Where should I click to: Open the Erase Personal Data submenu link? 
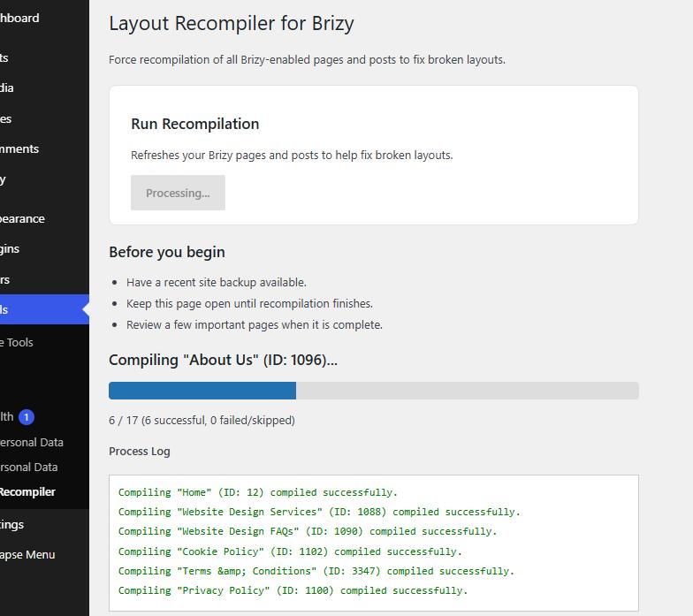(28, 467)
